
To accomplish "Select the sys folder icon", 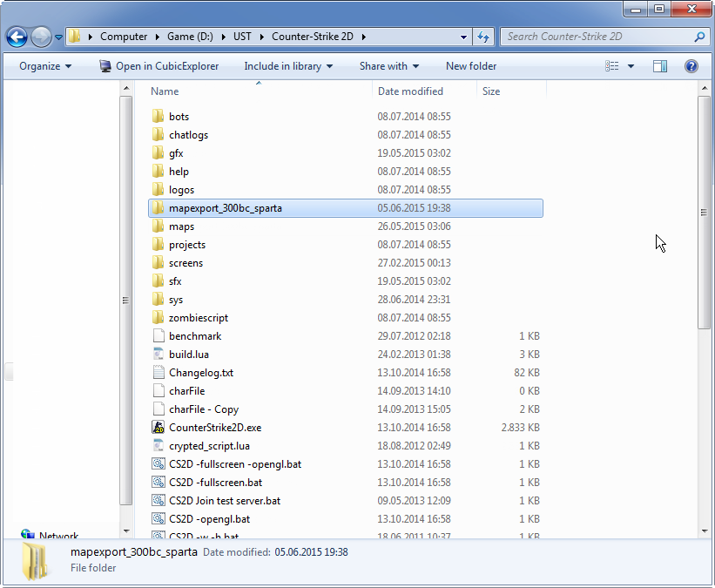I will point(158,300).
